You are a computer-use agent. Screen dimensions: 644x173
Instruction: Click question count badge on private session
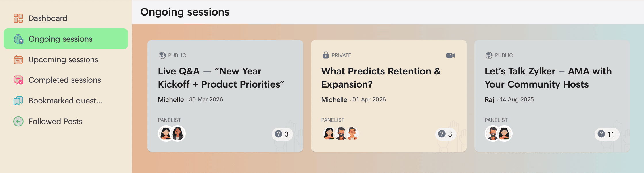[445, 134]
